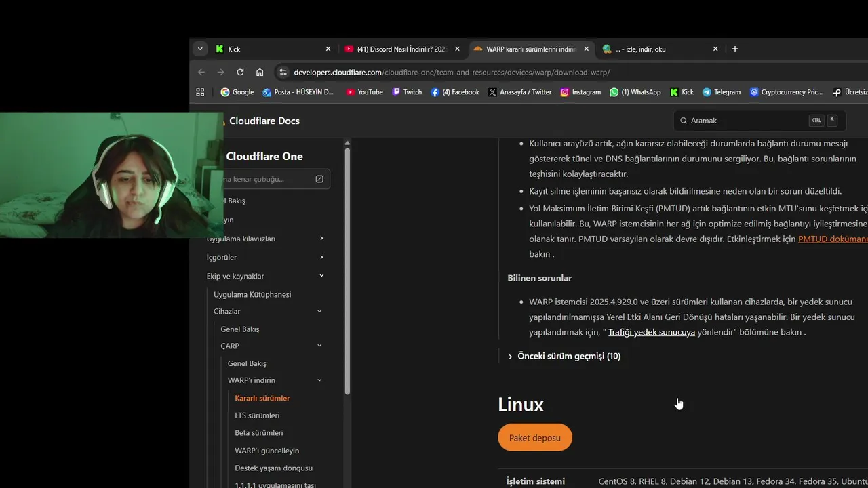
Task: Open the WhatsApp bookmark
Action: pos(635,92)
